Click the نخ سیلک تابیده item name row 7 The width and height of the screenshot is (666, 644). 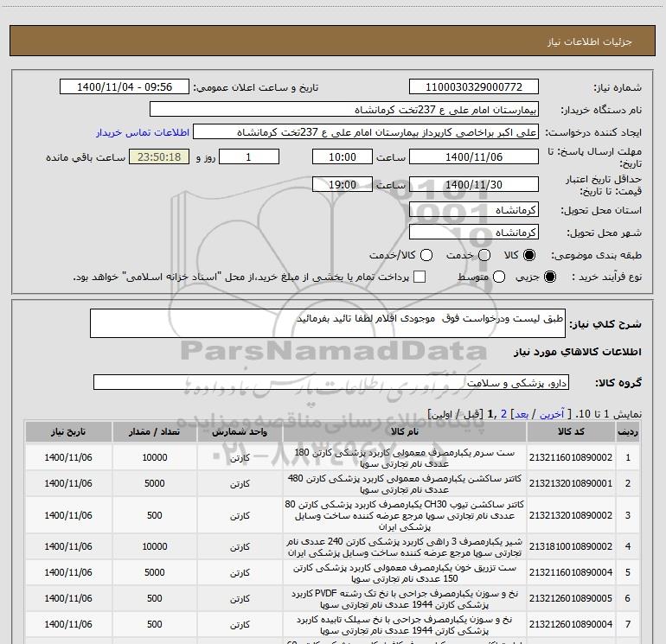(405, 624)
